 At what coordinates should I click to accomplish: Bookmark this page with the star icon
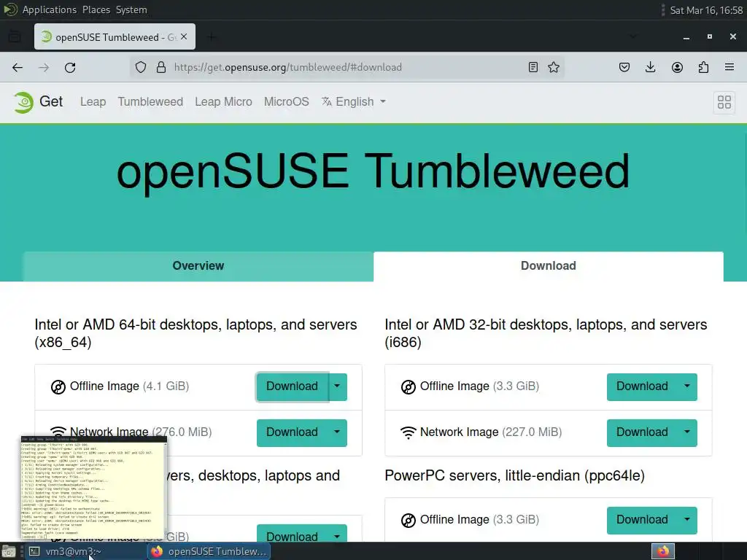[x=554, y=67]
